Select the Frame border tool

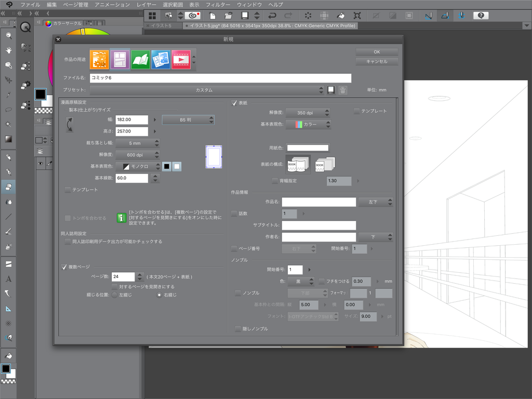[8, 264]
